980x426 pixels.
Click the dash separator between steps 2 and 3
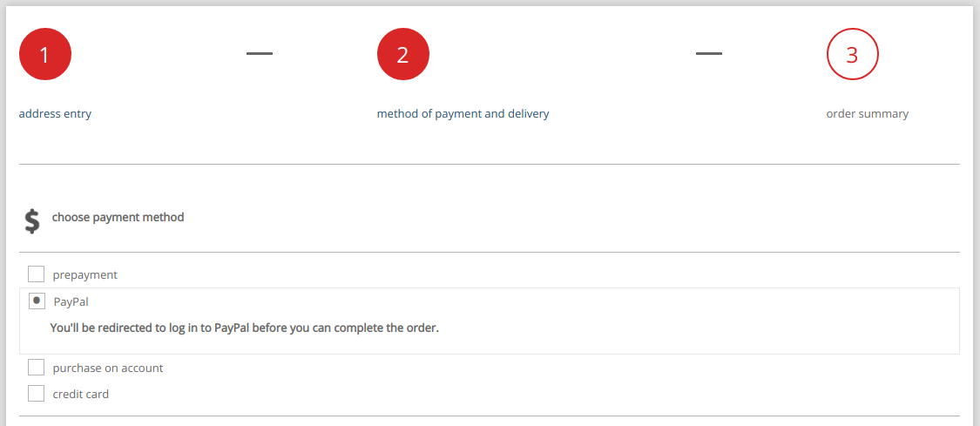click(709, 54)
